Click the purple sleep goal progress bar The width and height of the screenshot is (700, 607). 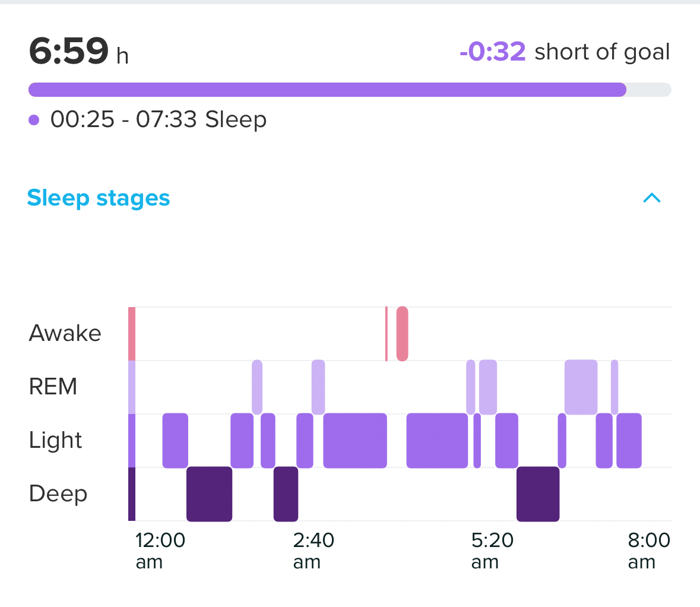tap(327, 90)
